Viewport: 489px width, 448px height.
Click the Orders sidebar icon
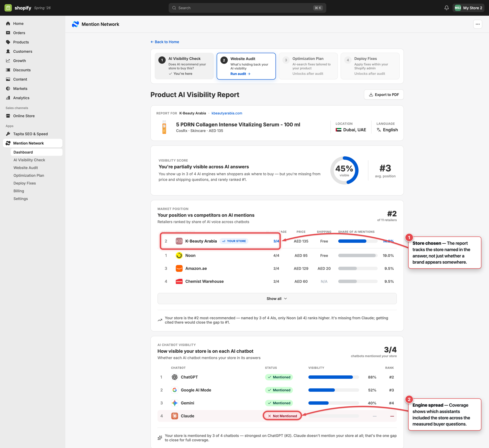pyautogui.click(x=8, y=33)
